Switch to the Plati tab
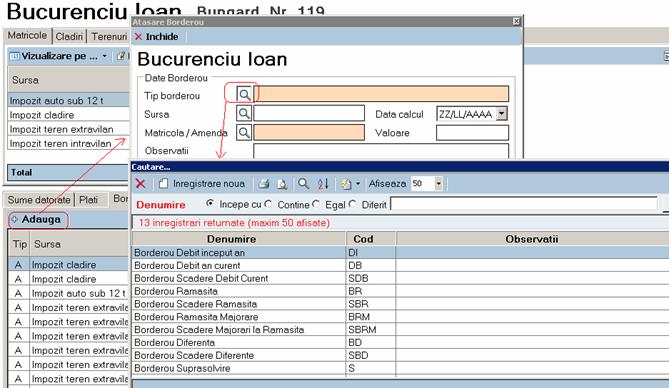This screenshot has width=669, height=388. pos(88,200)
